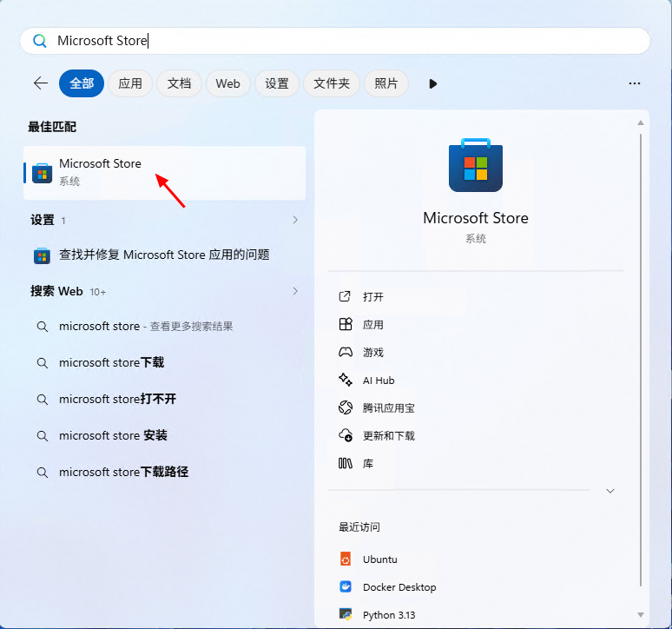The image size is (672, 629).
Task: Click search icon beside microsoft store下载
Action: [42, 363]
